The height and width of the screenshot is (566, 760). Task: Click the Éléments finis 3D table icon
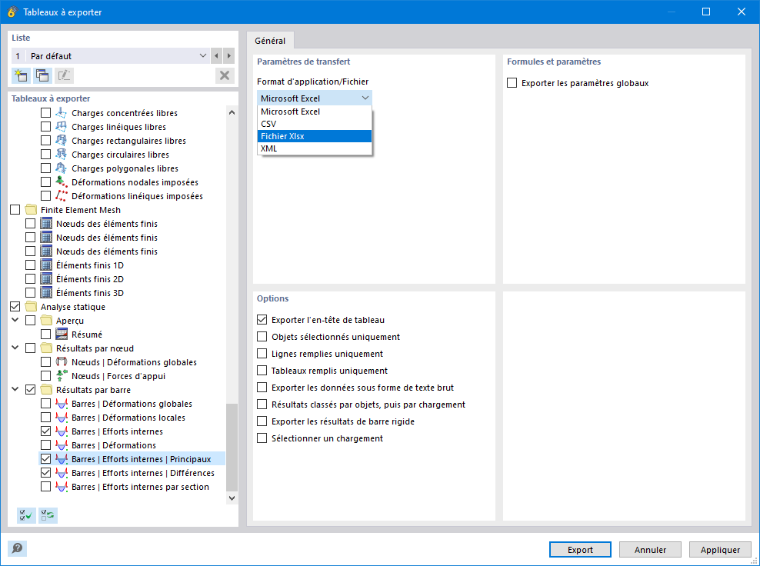click(46, 293)
